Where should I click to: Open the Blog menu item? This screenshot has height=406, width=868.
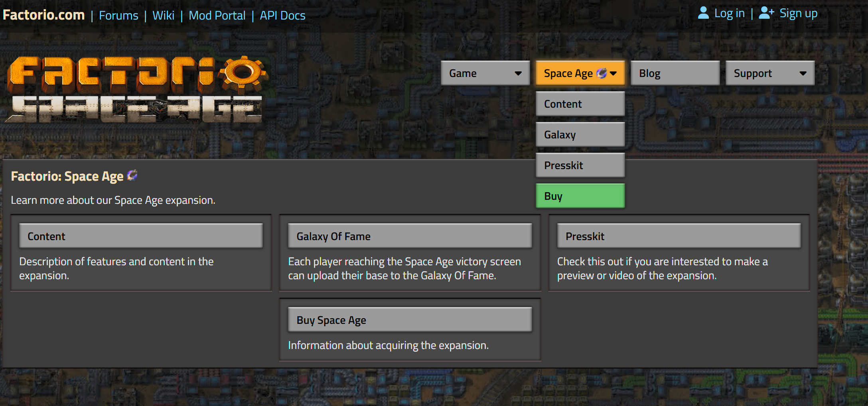[675, 73]
